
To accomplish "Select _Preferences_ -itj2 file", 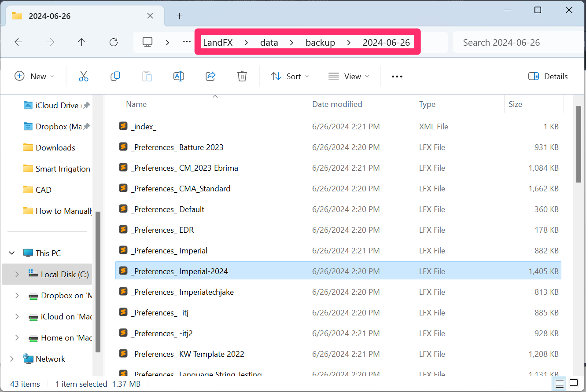I will 338,333.
